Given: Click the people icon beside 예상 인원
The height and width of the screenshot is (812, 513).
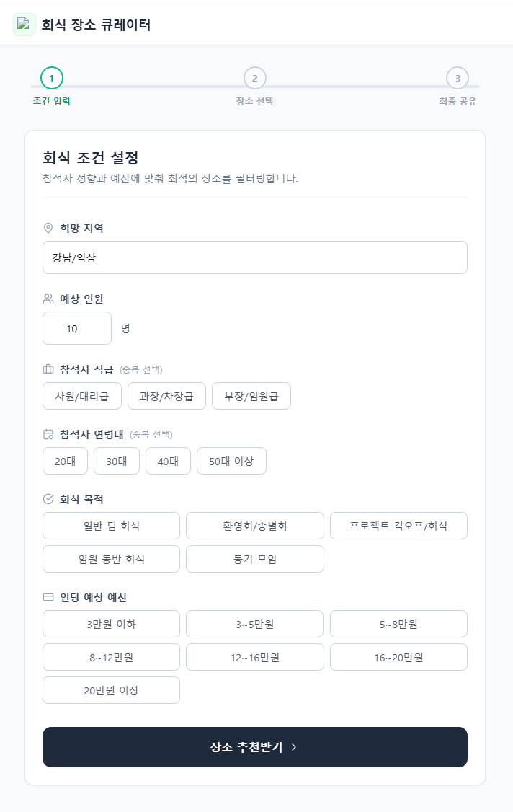Looking at the screenshot, I should [x=48, y=299].
